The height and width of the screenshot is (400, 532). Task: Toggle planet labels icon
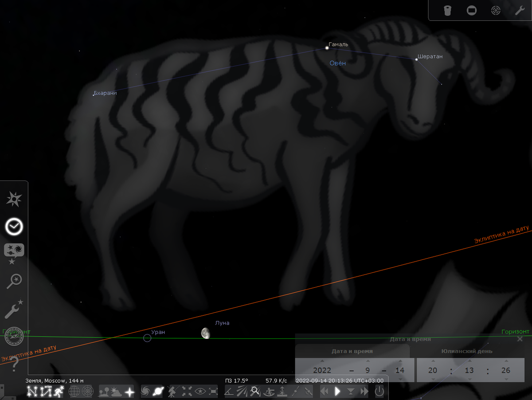click(158, 391)
